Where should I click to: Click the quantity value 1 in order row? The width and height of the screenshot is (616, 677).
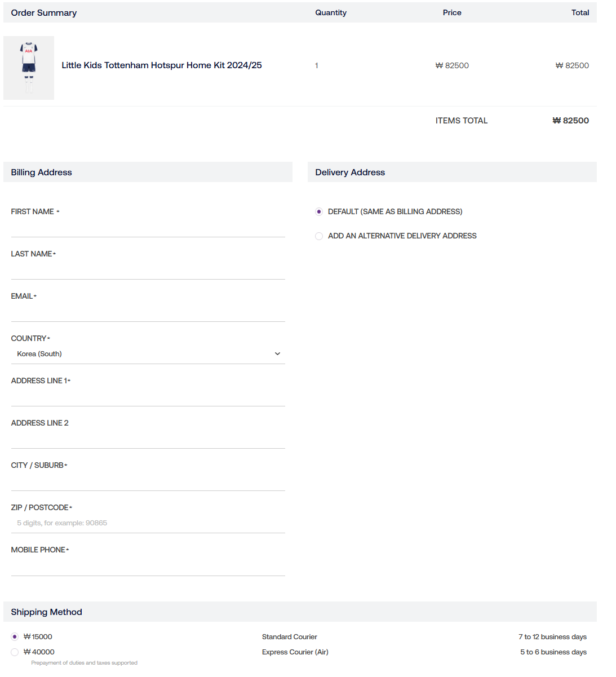(x=317, y=65)
